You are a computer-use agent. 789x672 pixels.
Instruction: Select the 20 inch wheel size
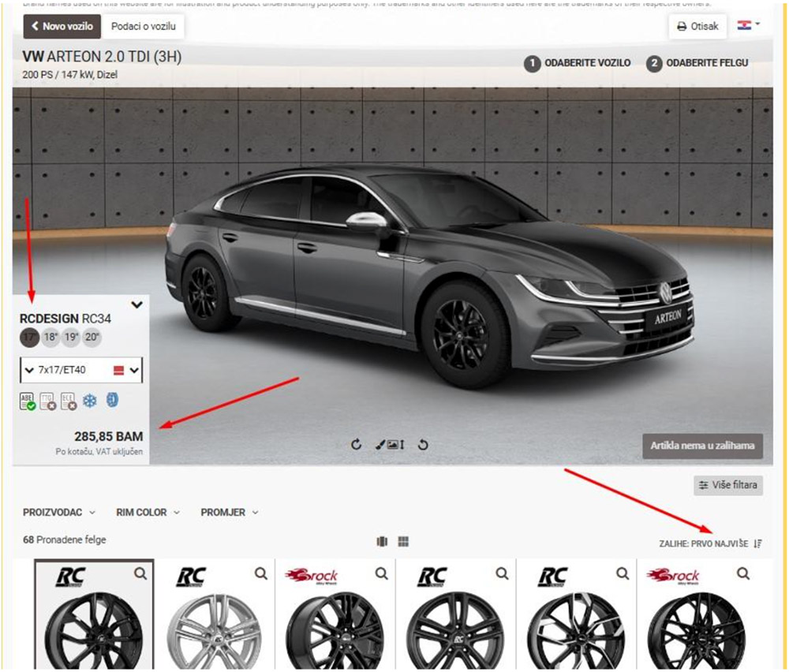click(x=92, y=337)
